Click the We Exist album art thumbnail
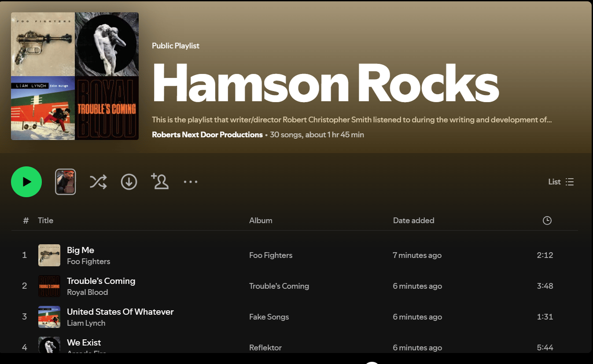This screenshot has width=593, height=364. pos(49,345)
